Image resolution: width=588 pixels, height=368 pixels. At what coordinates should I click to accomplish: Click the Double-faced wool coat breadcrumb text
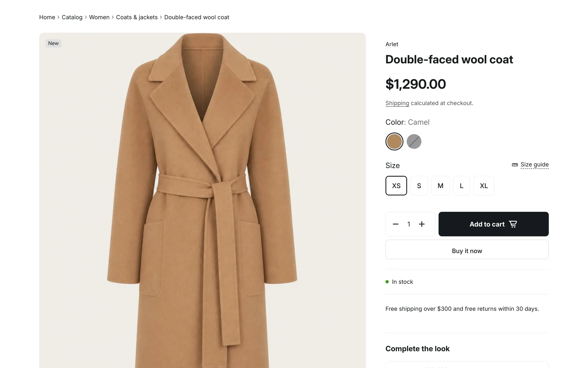[197, 17]
